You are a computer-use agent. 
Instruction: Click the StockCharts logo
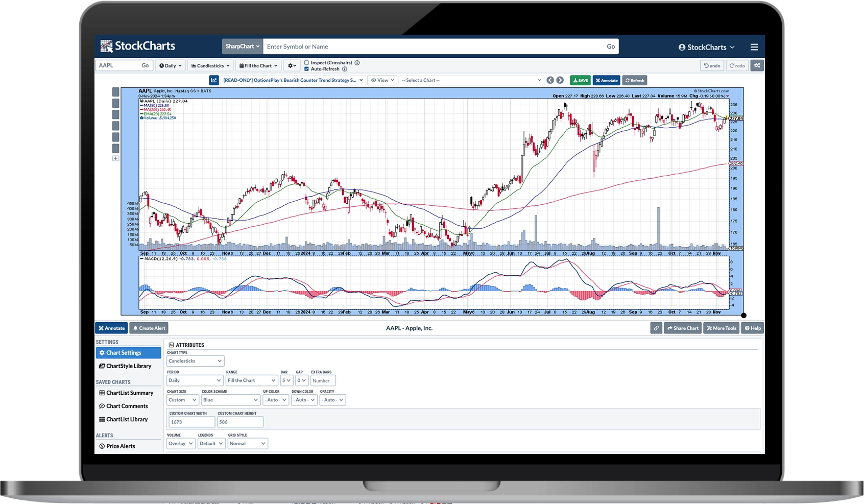[138, 46]
